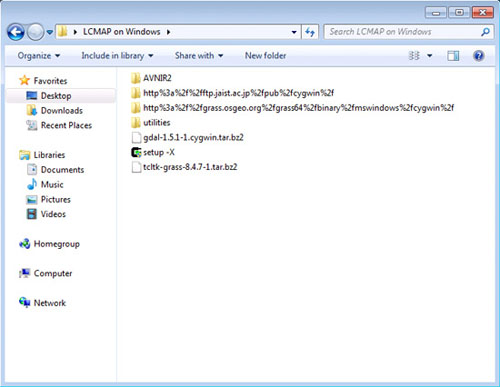Click the file icon of tcltk-grass-8.4.7-1.tar.bz2

coord(136,167)
